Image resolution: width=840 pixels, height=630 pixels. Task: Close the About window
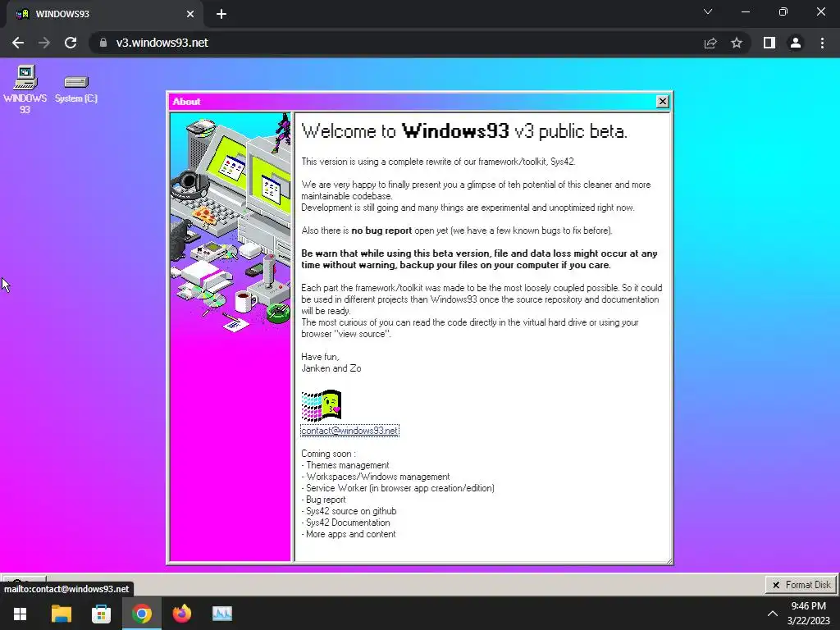[662, 101]
